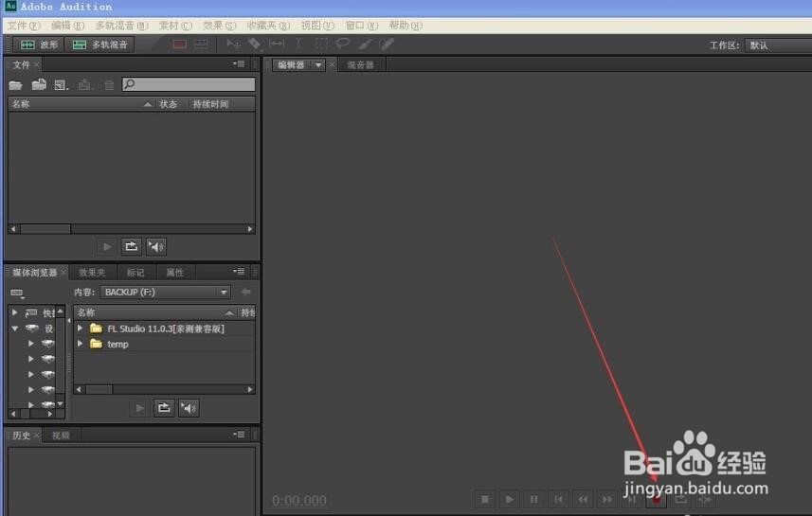Toggle Loop Playback in Files panel
Image resolution: width=812 pixels, height=516 pixels.
[132, 247]
